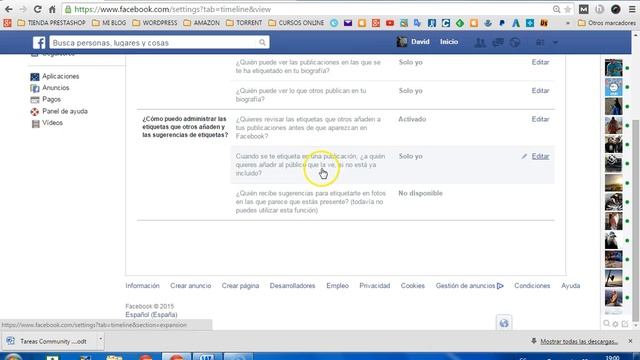Click the page vertical scrollbar thumb
The height and width of the screenshot is (360, 640).
tap(635, 220)
